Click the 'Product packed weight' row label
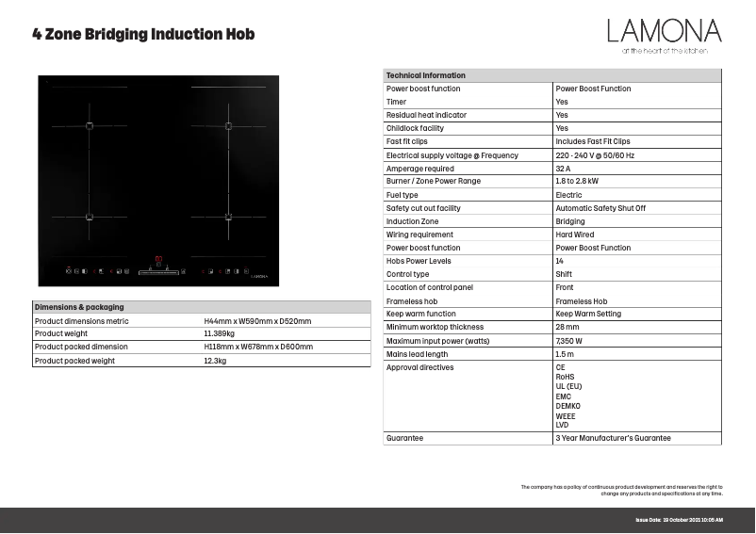The width and height of the screenshot is (756, 534). pos(74,360)
